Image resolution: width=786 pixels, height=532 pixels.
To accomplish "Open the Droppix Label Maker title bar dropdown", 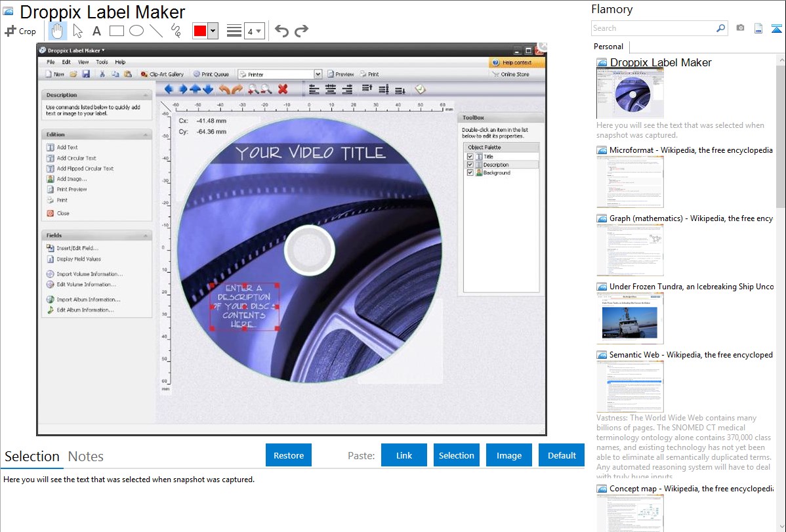I will [x=103, y=50].
